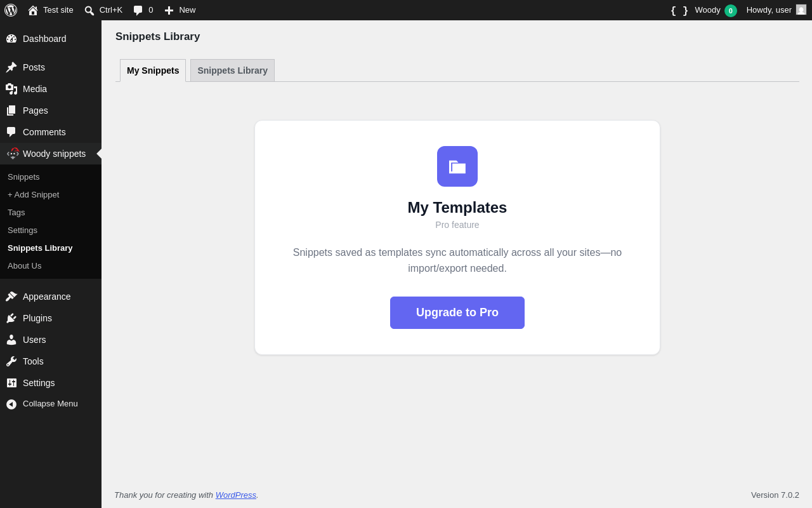The image size is (812, 508).
Task: Click the Woody admin bar label
Action: (707, 10)
